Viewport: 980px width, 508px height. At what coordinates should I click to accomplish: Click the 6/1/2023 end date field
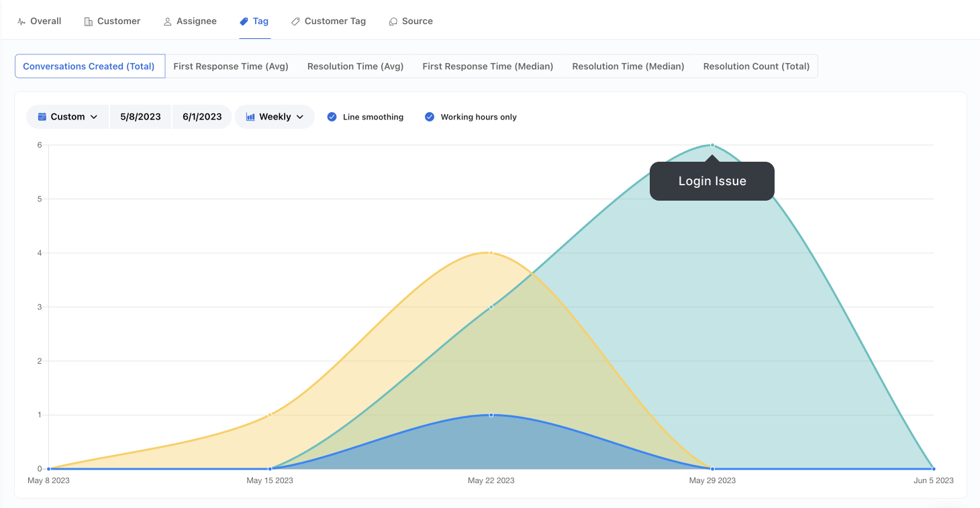pos(202,117)
